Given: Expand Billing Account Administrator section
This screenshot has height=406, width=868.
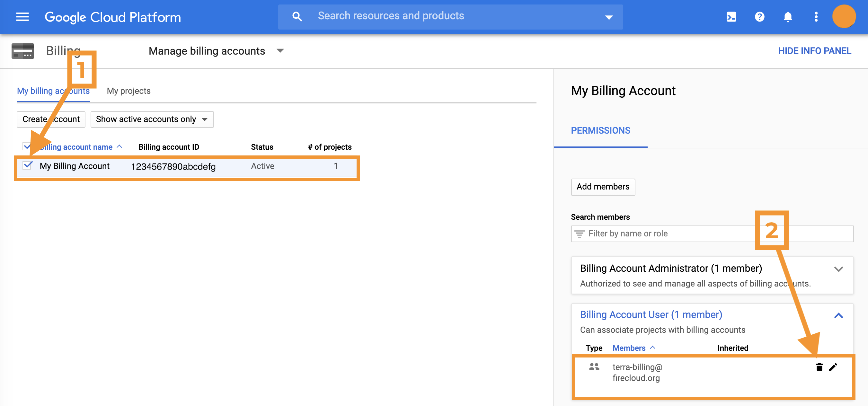Looking at the screenshot, I should click(x=838, y=269).
